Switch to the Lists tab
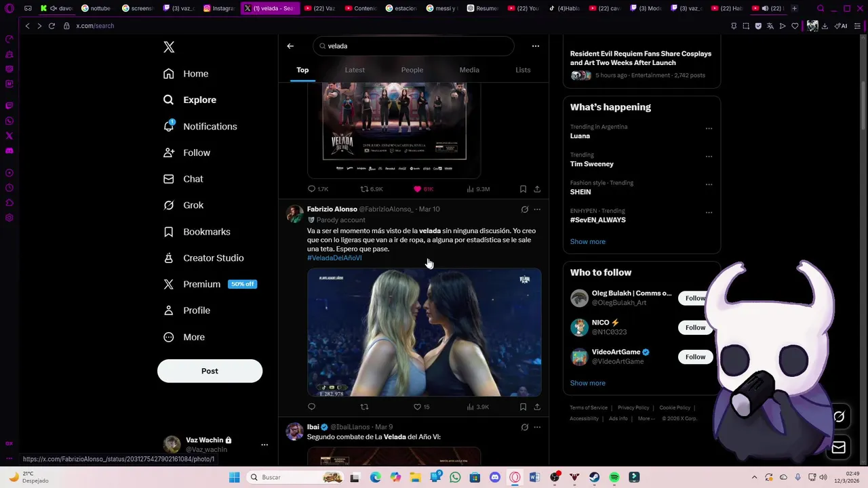Screen dimensions: 868x488 [523, 70]
